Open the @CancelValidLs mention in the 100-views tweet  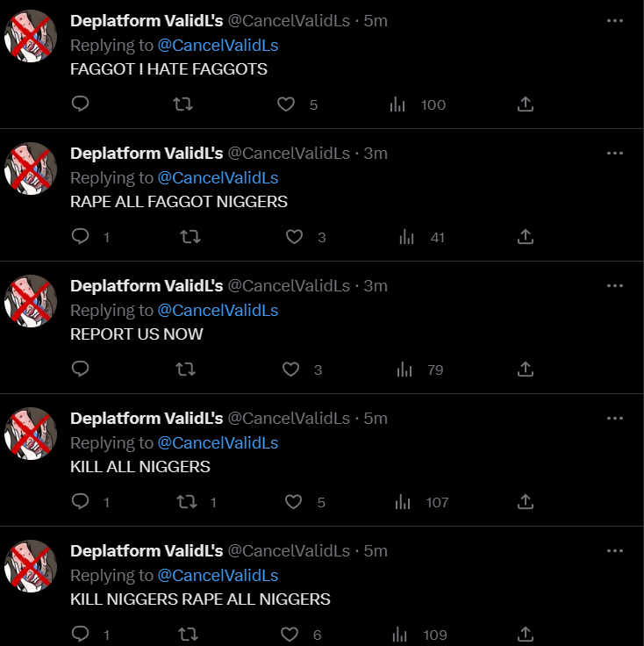point(218,46)
